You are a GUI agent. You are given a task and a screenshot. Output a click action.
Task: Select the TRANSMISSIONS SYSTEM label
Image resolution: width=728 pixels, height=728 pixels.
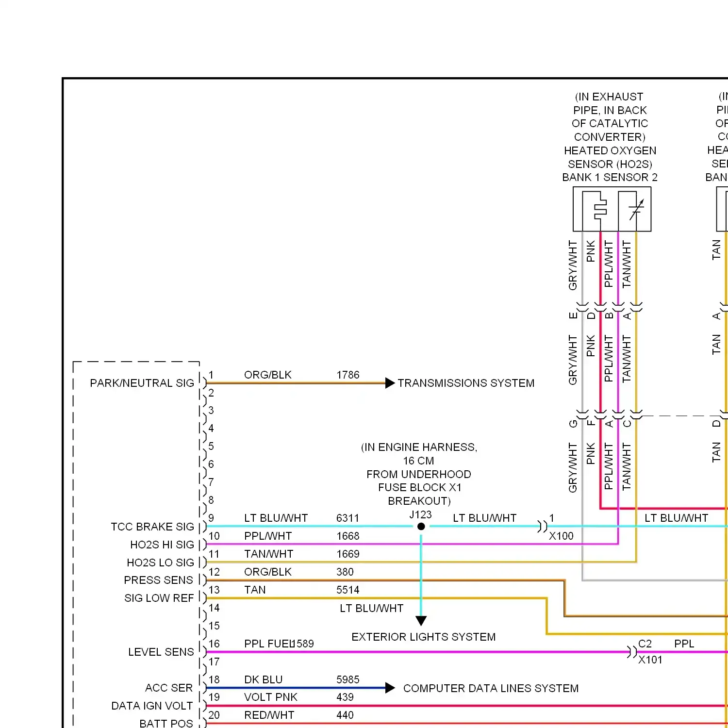point(466,383)
